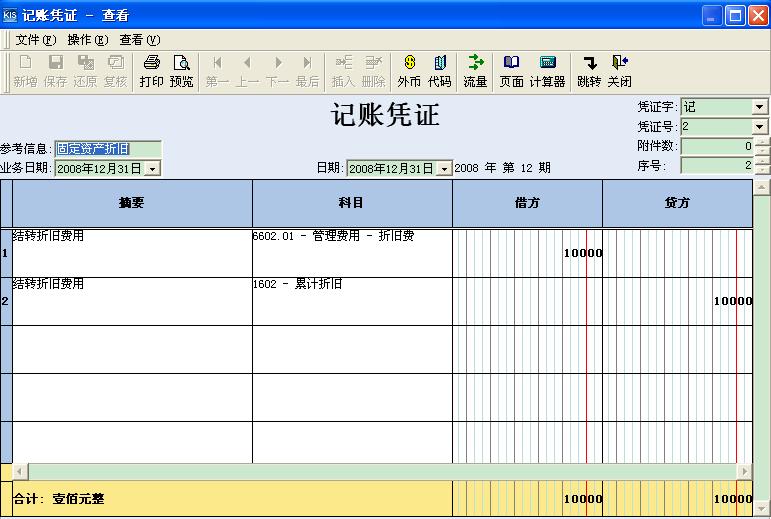This screenshot has height=519, width=771.
Task: Print the voucher with 打印 icon
Action: [x=151, y=72]
